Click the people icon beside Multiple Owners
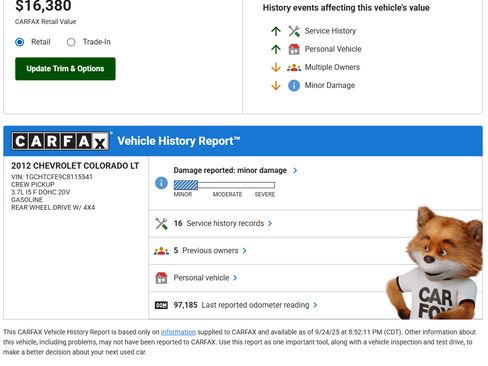 294,67
